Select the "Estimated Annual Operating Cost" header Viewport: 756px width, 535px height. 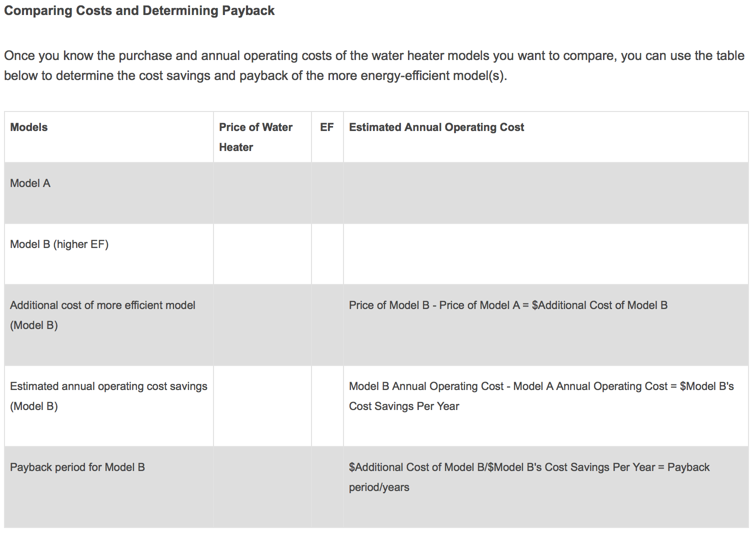[x=436, y=127]
